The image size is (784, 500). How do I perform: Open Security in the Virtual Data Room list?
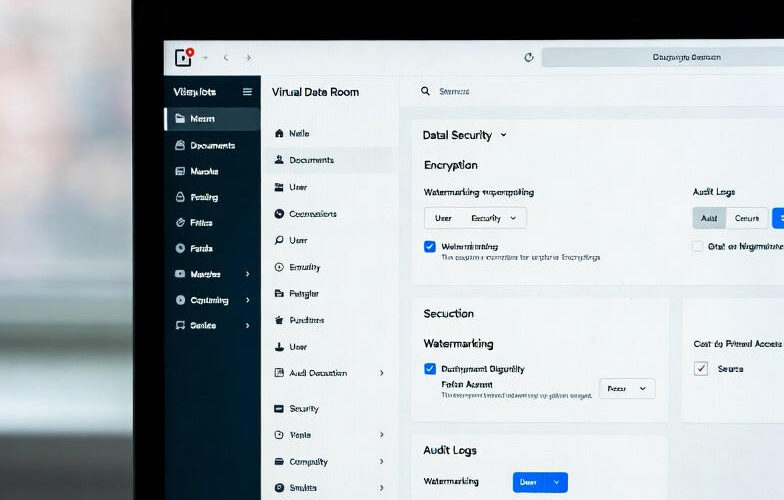point(303,408)
